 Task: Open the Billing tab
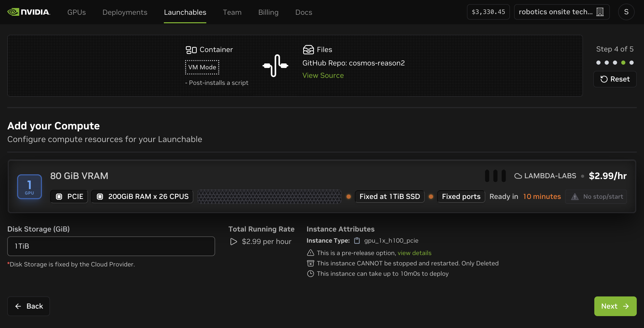268,12
